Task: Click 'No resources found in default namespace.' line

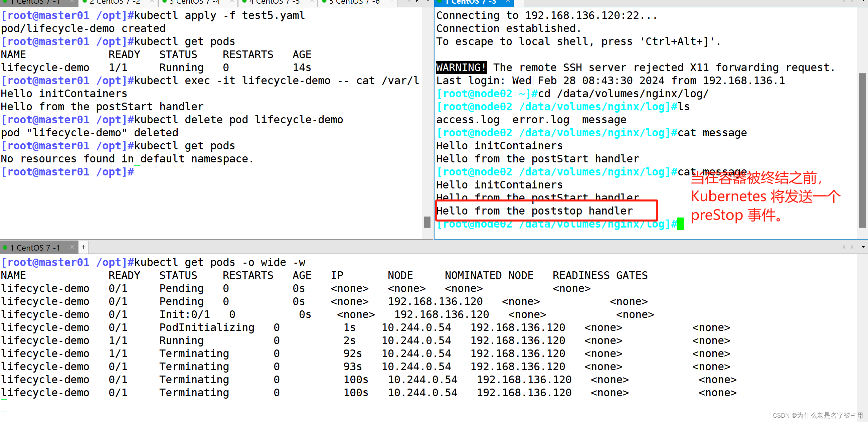Action: [x=127, y=159]
